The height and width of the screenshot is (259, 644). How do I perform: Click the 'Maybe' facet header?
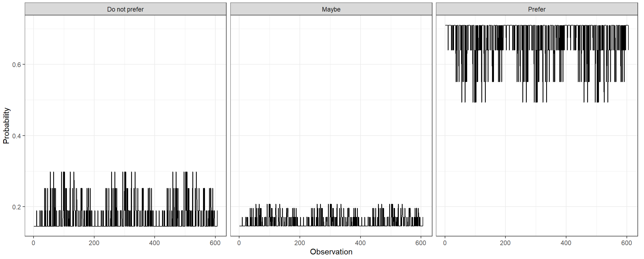pos(331,9)
